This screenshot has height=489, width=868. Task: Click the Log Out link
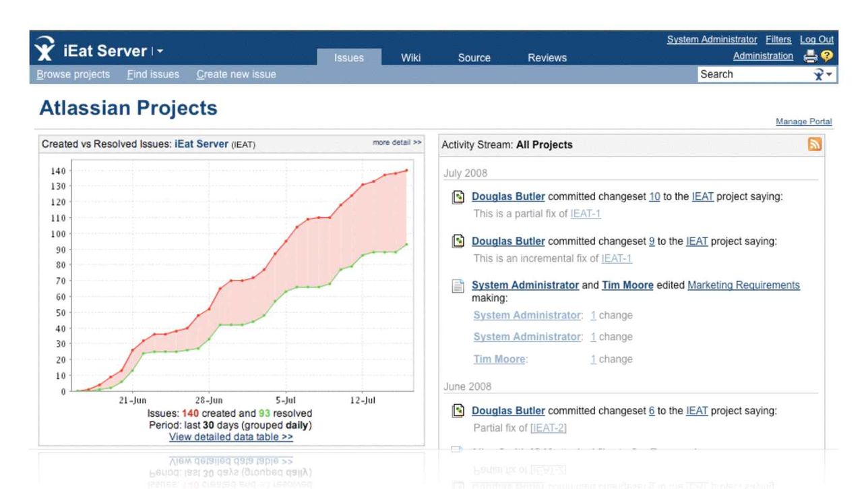(x=817, y=40)
